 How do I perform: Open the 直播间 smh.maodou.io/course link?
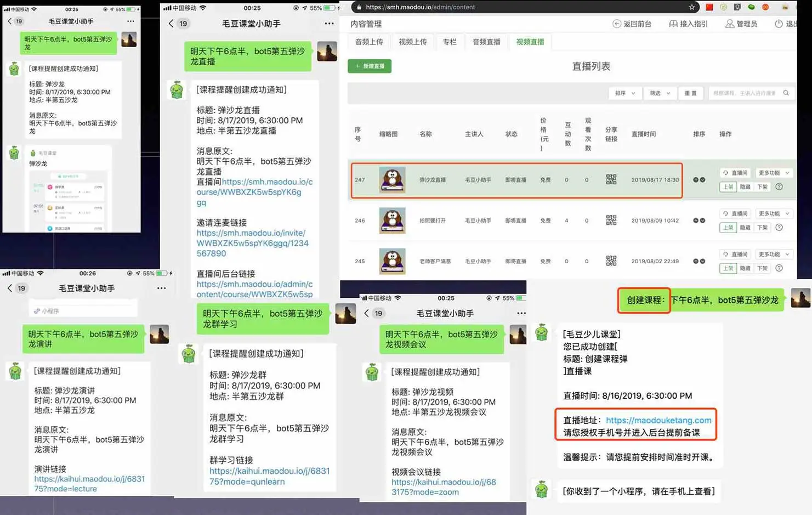254,192
